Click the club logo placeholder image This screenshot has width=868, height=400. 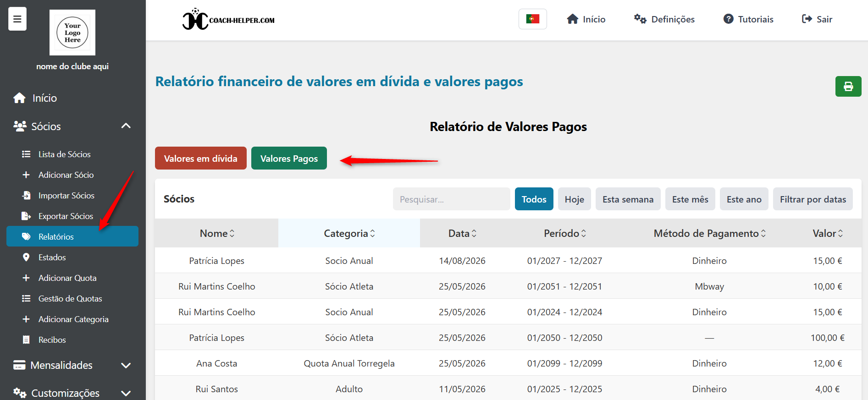(72, 33)
